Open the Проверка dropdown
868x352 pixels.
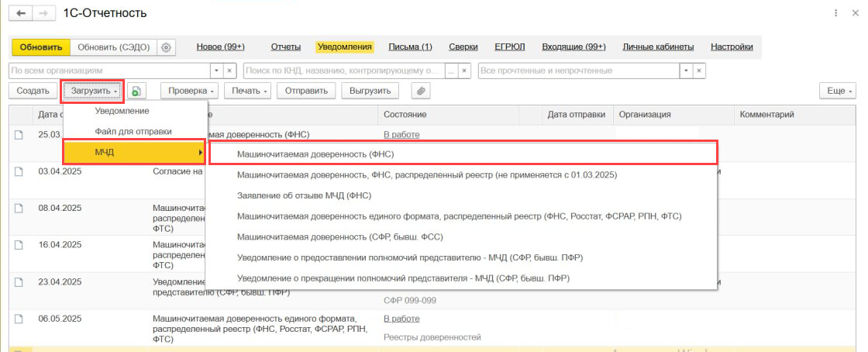[190, 91]
